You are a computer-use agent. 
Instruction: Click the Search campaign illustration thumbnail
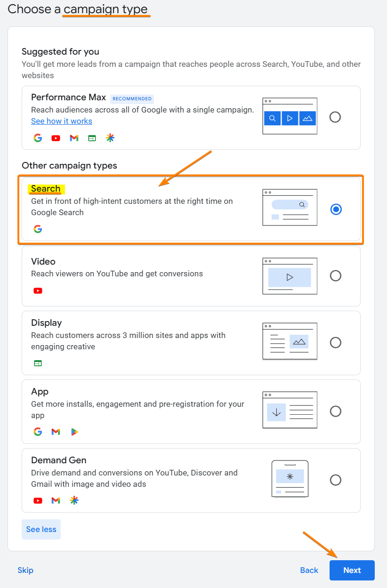pyautogui.click(x=290, y=208)
